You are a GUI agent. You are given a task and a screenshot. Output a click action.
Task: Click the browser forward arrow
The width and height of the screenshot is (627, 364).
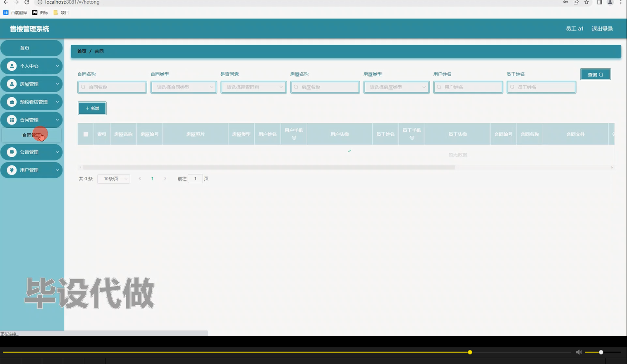tap(16, 2)
